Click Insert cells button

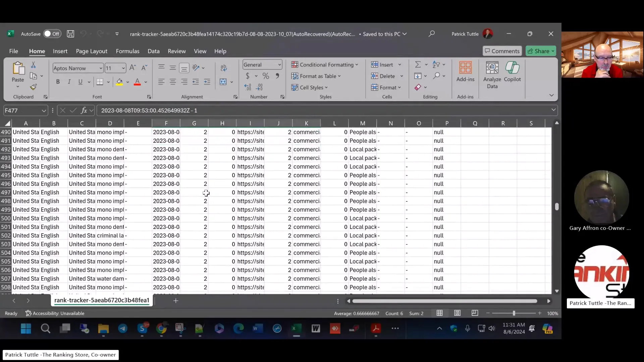point(382,65)
